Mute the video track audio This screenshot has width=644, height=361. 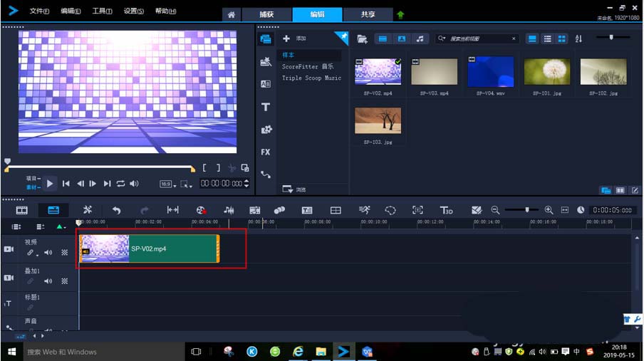(x=48, y=253)
